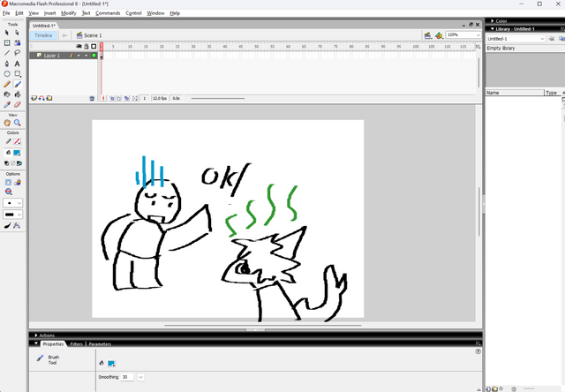Click the Black and White colors icon
565x392 pixels.
[x=6, y=163]
